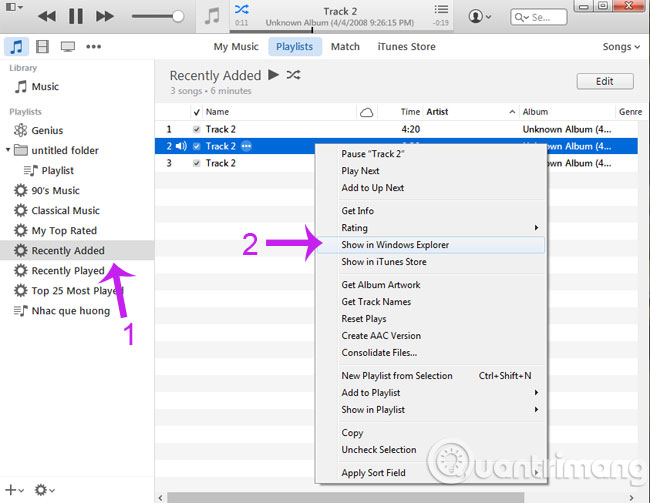
Task: Choose Get Album Artwork
Action: click(x=430, y=285)
